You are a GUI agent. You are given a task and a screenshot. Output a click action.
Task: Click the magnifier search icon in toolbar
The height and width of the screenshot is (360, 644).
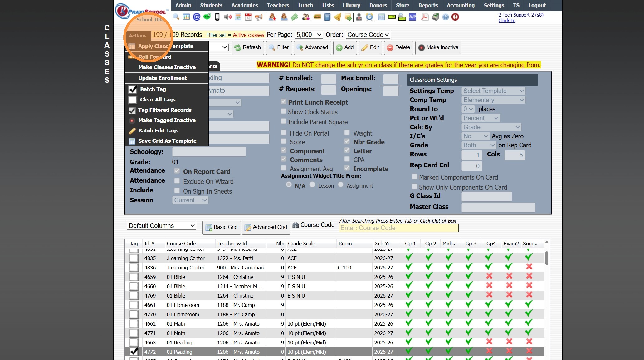[176, 17]
